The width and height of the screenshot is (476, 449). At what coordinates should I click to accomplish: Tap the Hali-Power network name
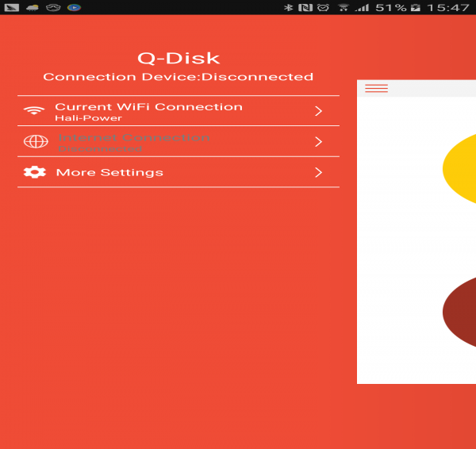pyautogui.click(x=88, y=118)
